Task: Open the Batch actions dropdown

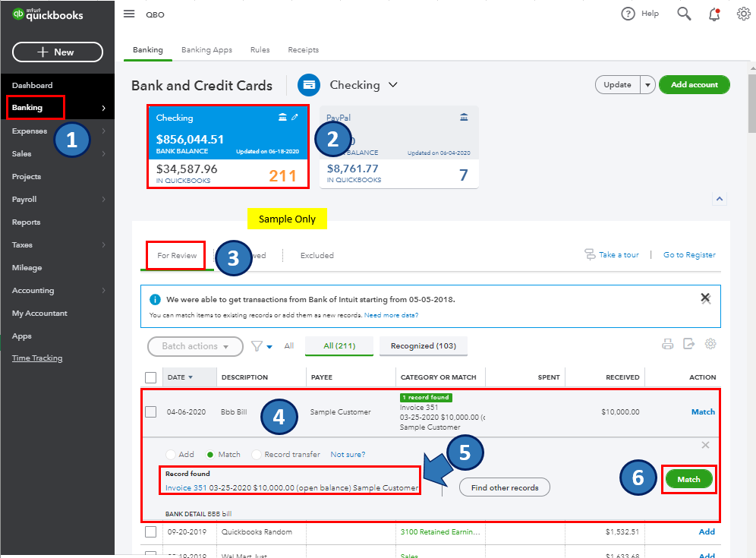Action: click(x=195, y=346)
